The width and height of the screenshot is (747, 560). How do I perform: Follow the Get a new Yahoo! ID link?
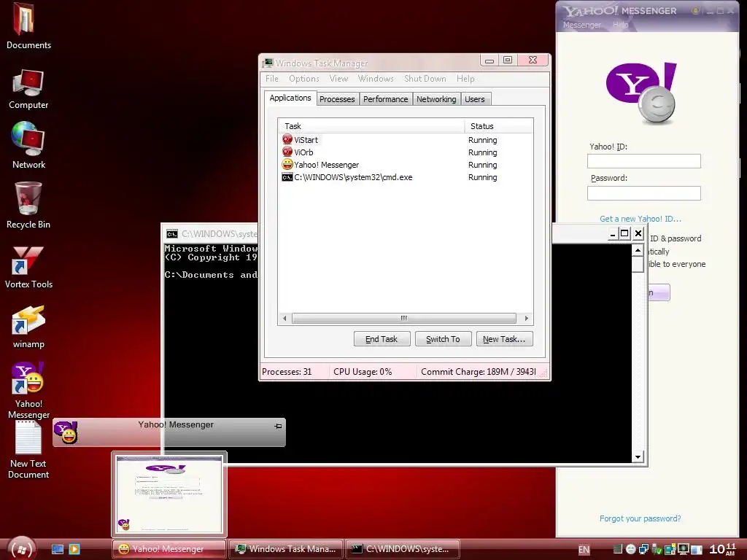(640, 219)
